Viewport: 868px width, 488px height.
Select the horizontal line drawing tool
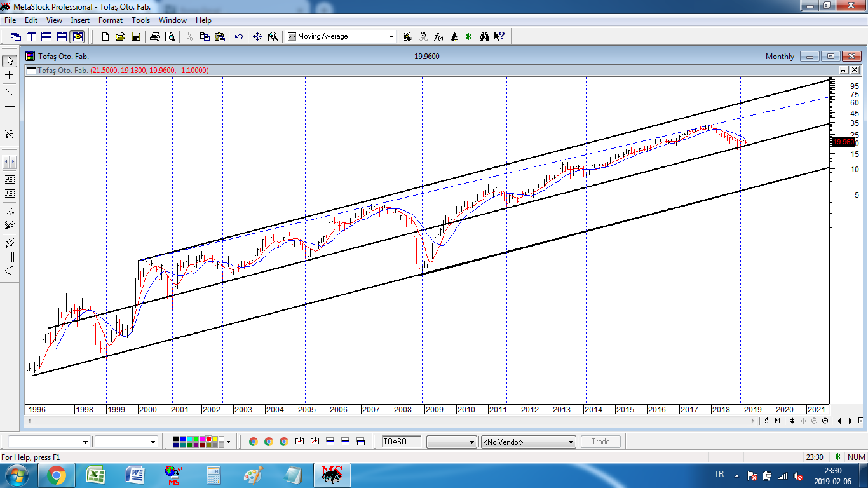(x=10, y=106)
